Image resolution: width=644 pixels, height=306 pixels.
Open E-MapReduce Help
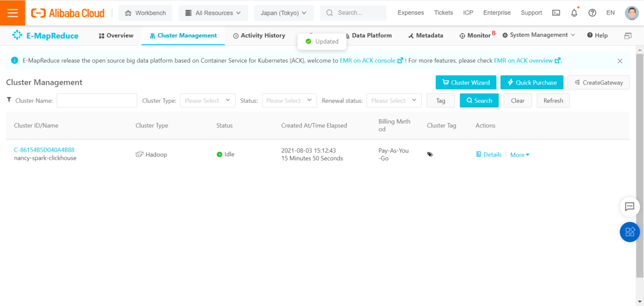pos(597,35)
